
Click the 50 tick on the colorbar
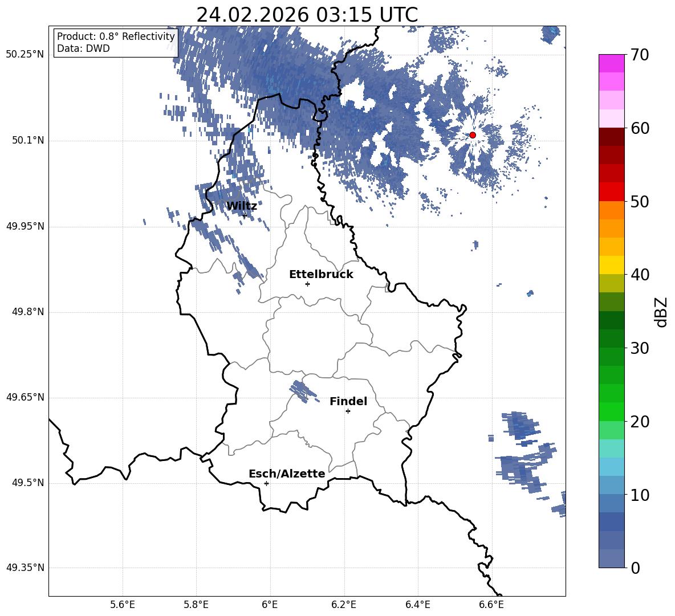(x=639, y=201)
